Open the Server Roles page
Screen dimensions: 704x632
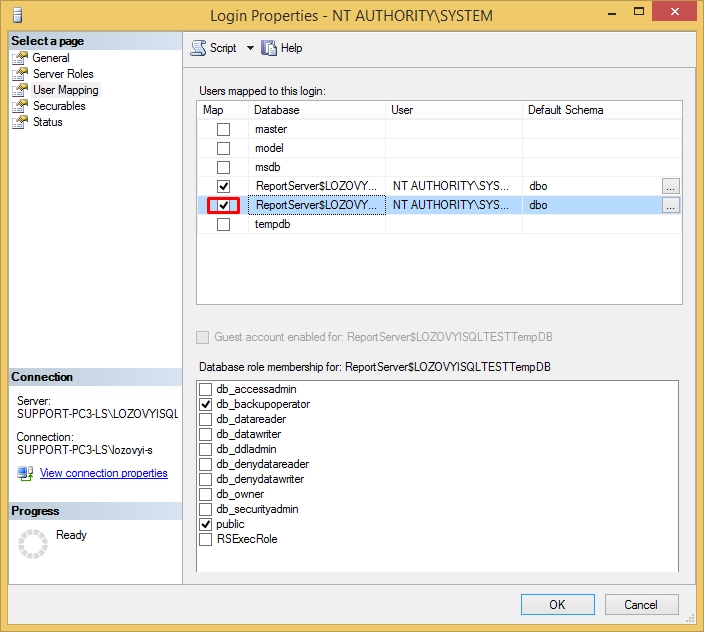tap(63, 74)
